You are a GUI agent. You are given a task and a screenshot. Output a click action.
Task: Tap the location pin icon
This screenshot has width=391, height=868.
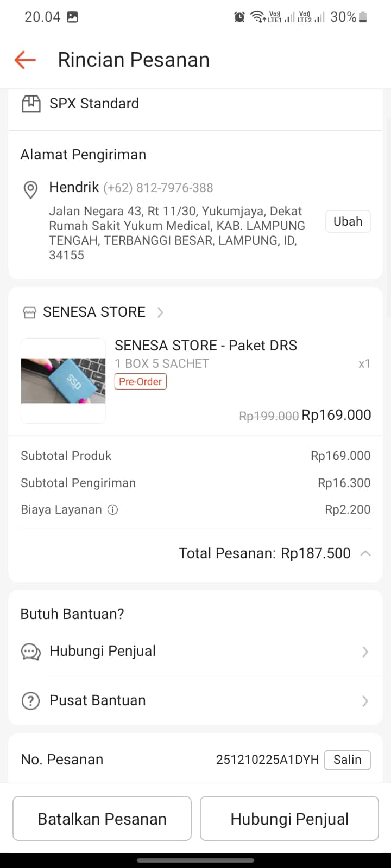point(31,189)
